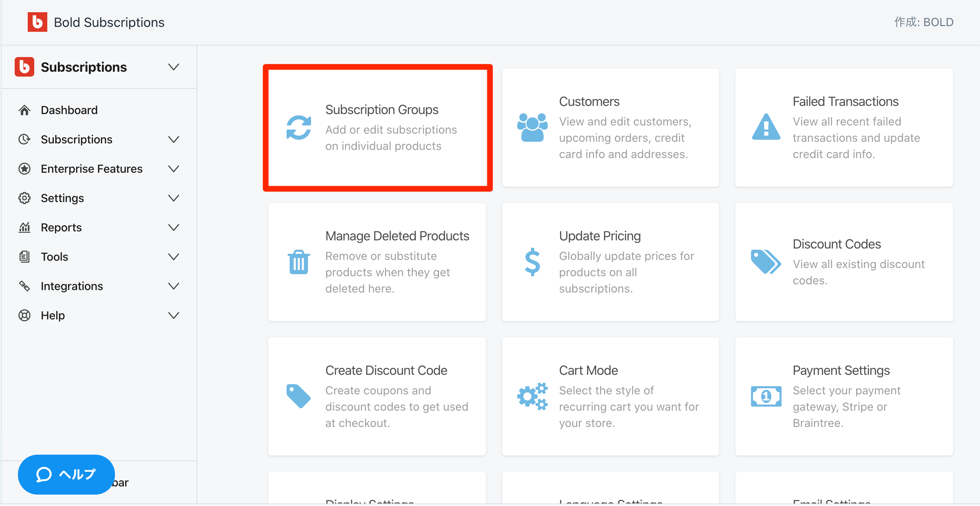Click the blue ヘルプ chat button
Image resolution: width=980 pixels, height=506 pixels.
(x=66, y=474)
